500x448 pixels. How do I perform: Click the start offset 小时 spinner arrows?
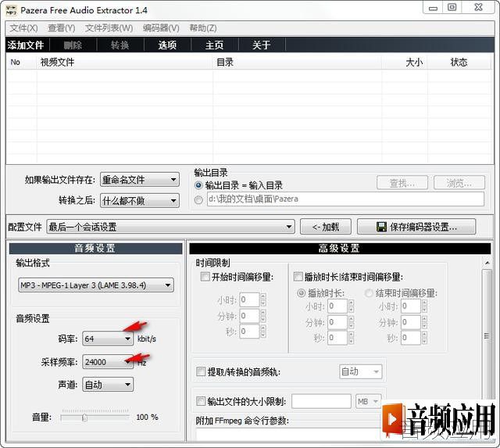tap(263, 299)
